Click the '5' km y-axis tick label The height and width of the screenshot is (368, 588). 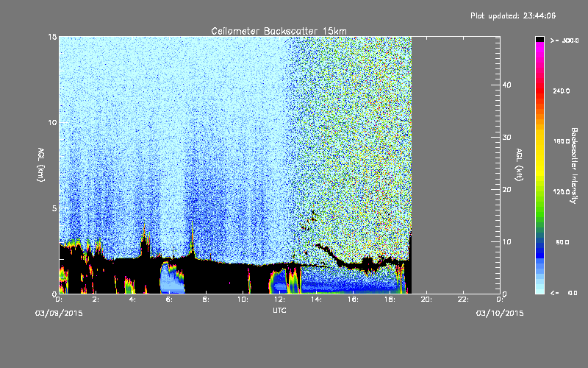tap(54, 208)
